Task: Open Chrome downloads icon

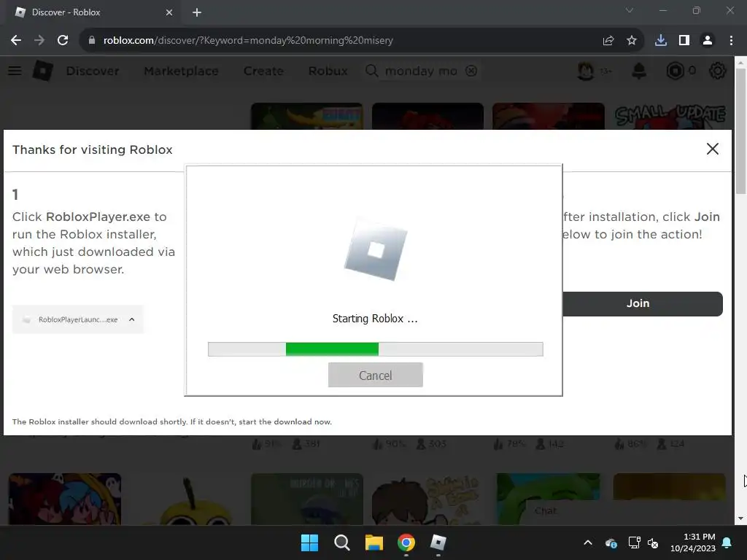Action: click(661, 41)
